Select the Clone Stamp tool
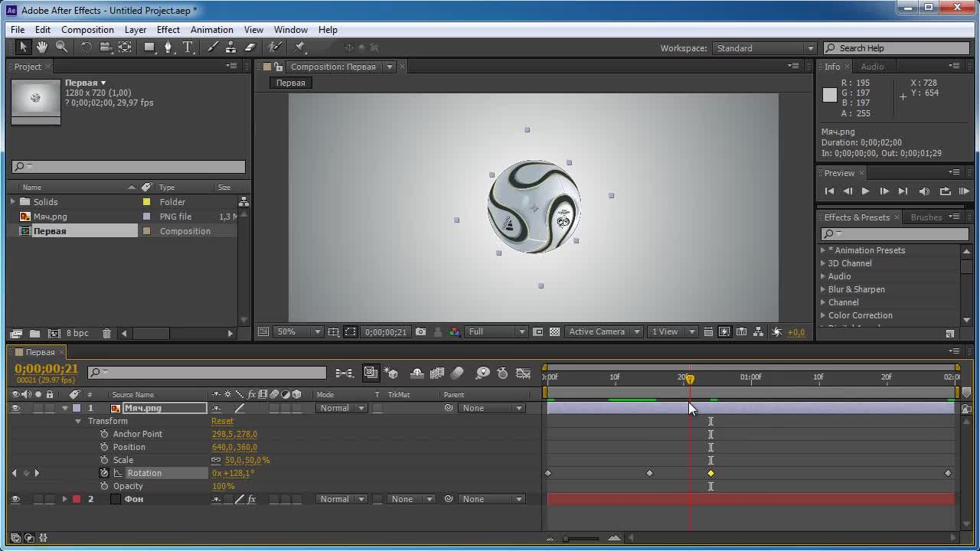The height and width of the screenshot is (551, 980). point(230,47)
